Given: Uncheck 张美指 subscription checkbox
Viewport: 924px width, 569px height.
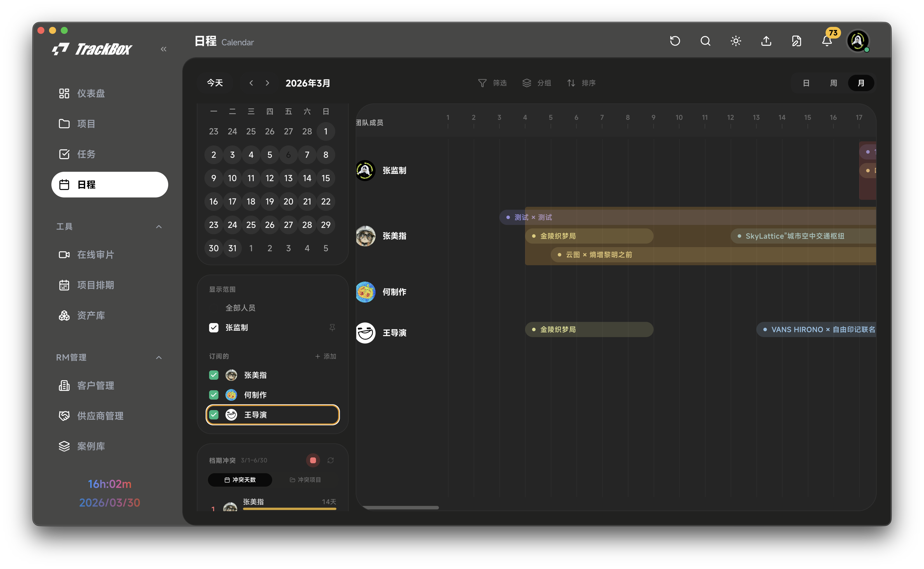Looking at the screenshot, I should point(214,375).
